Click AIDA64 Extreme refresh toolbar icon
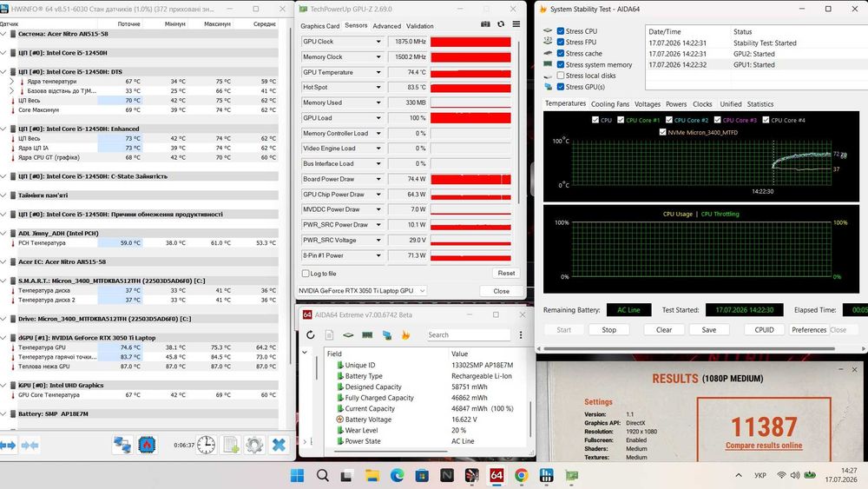The width and height of the screenshot is (868, 489). (x=311, y=335)
